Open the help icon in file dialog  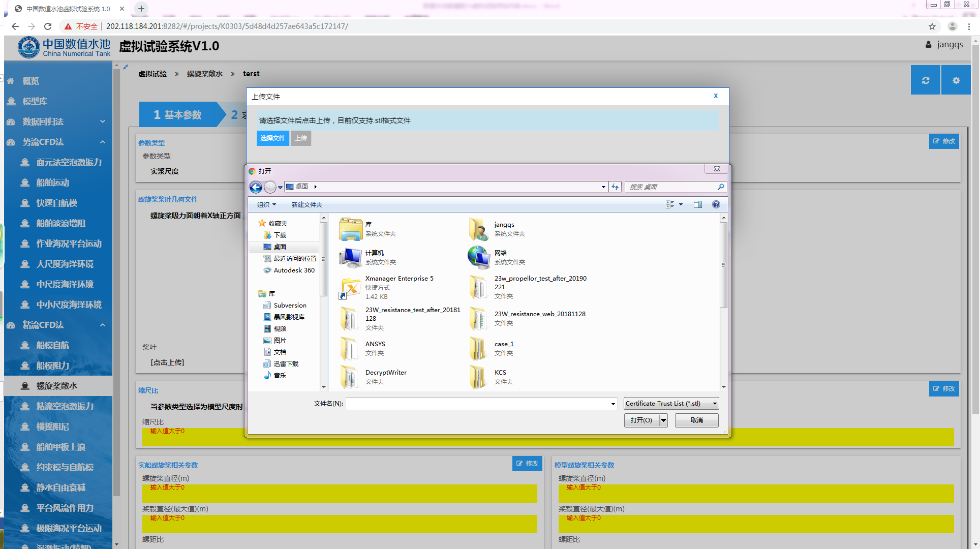[716, 204]
